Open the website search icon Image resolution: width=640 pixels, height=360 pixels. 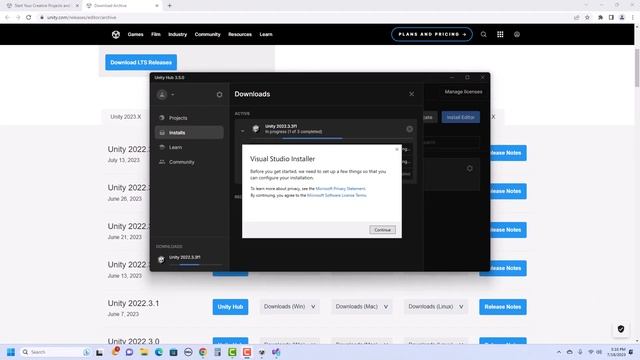pos(484,35)
